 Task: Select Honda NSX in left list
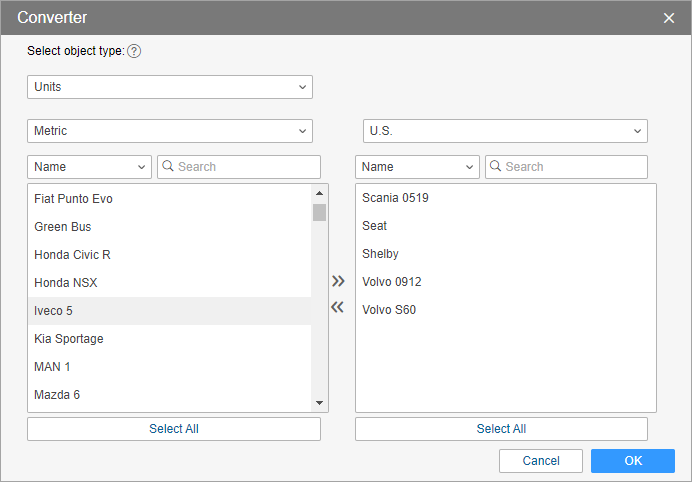pyautogui.click(x=170, y=283)
